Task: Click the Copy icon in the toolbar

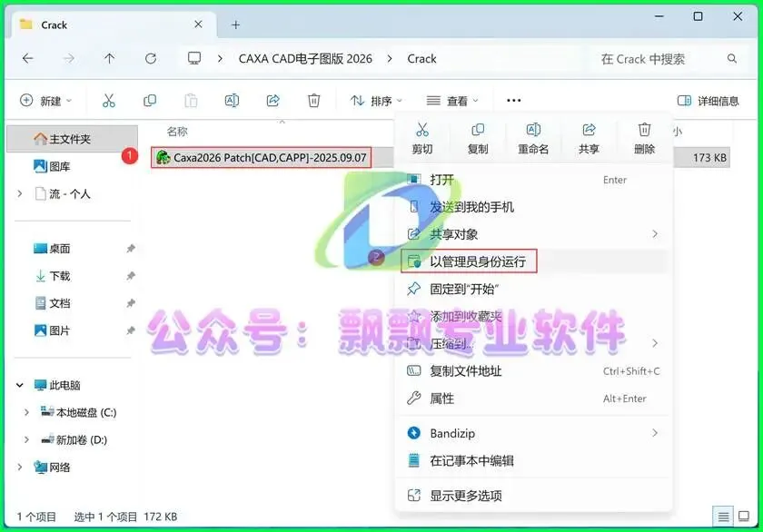Action: point(150,101)
